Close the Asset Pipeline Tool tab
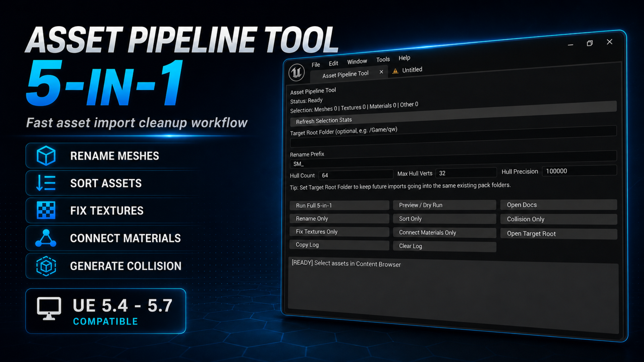This screenshot has height=362, width=644. [x=381, y=72]
